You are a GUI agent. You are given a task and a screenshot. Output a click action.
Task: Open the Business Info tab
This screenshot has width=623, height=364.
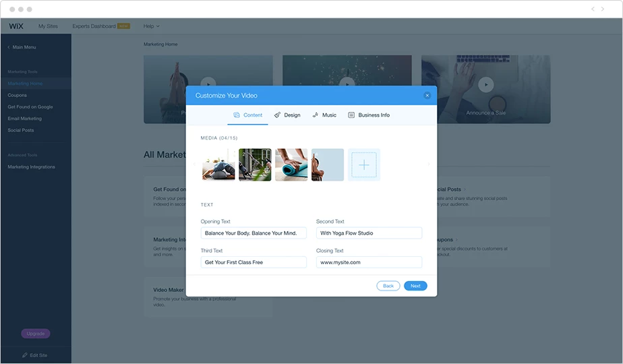coord(369,115)
